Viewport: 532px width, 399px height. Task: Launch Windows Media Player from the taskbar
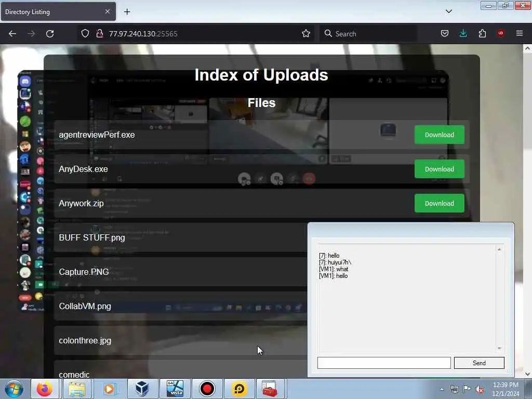point(109,389)
